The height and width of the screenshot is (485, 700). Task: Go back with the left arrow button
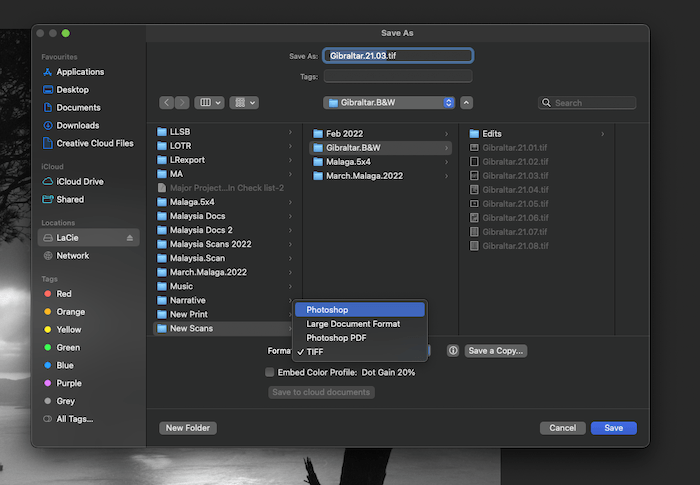pyautogui.click(x=167, y=103)
